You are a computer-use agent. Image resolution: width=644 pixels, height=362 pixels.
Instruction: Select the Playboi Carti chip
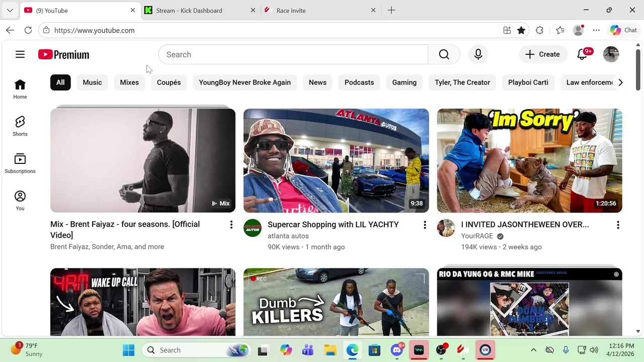pyautogui.click(x=528, y=82)
